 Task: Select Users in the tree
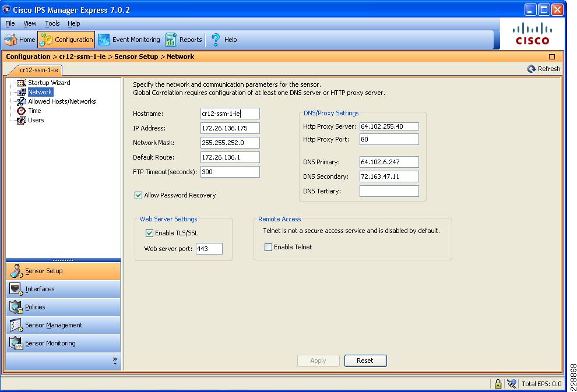pyautogui.click(x=36, y=120)
